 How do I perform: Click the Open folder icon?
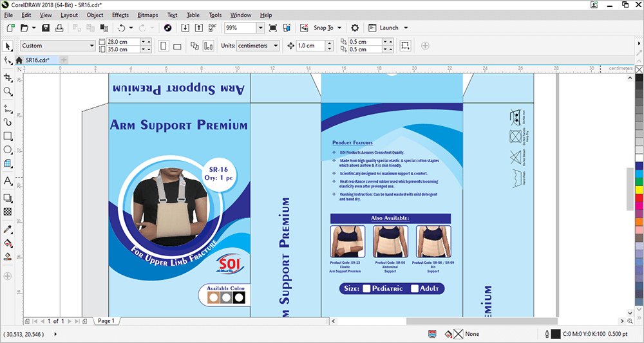(24, 28)
